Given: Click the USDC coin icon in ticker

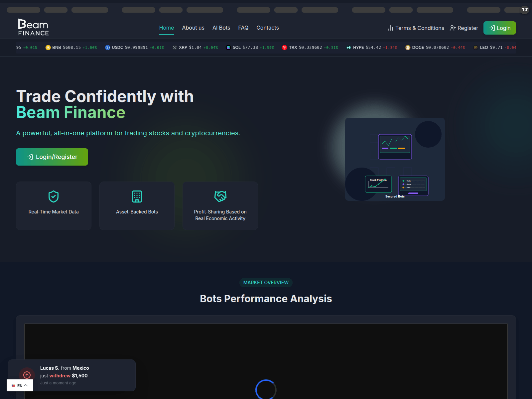Looking at the screenshot, I should [107, 48].
